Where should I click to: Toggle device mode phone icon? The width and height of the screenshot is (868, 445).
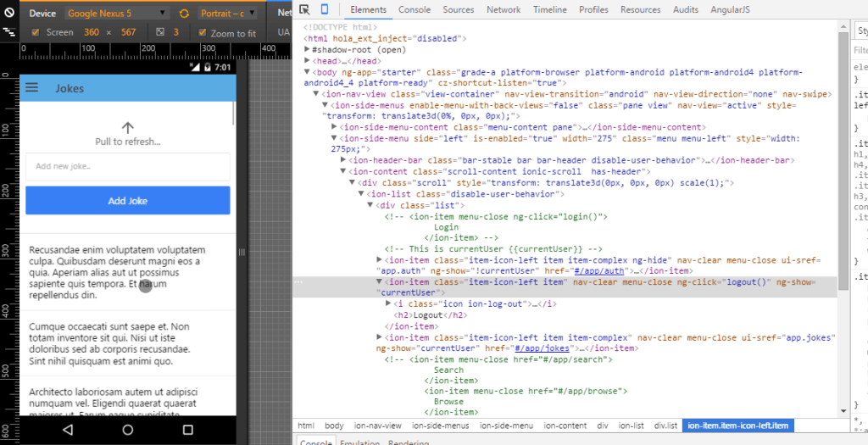[x=324, y=9]
